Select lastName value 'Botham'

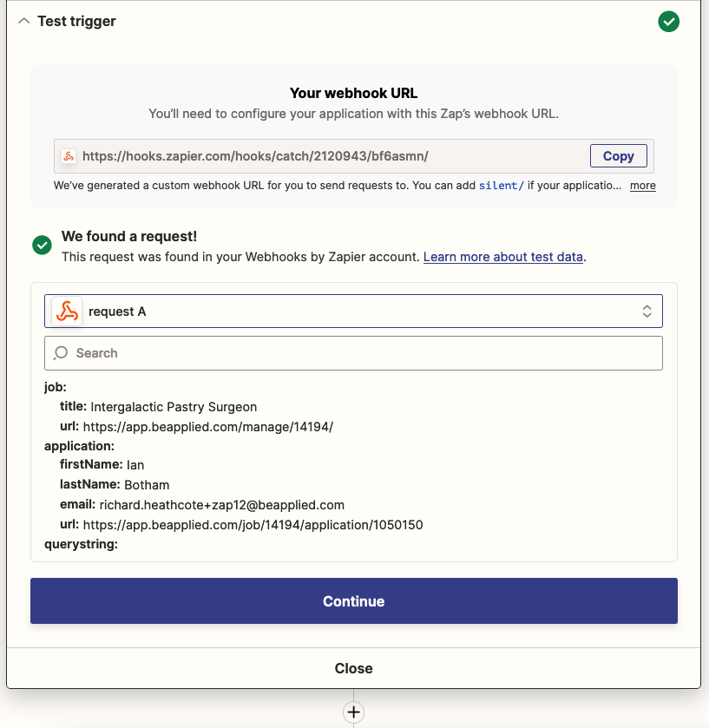point(147,485)
